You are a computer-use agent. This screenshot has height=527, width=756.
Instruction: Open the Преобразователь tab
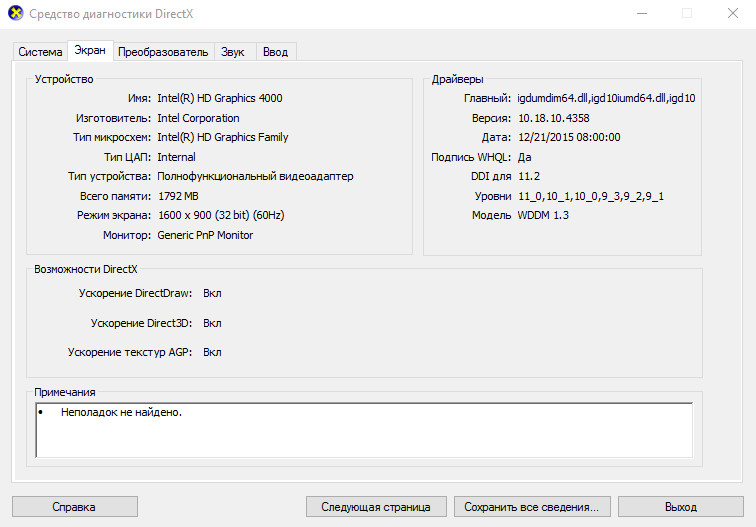pos(163,52)
